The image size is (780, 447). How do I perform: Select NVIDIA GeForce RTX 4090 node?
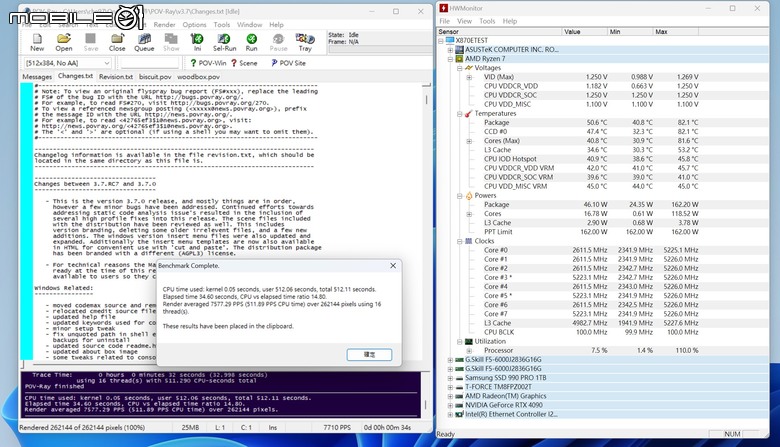pos(504,405)
